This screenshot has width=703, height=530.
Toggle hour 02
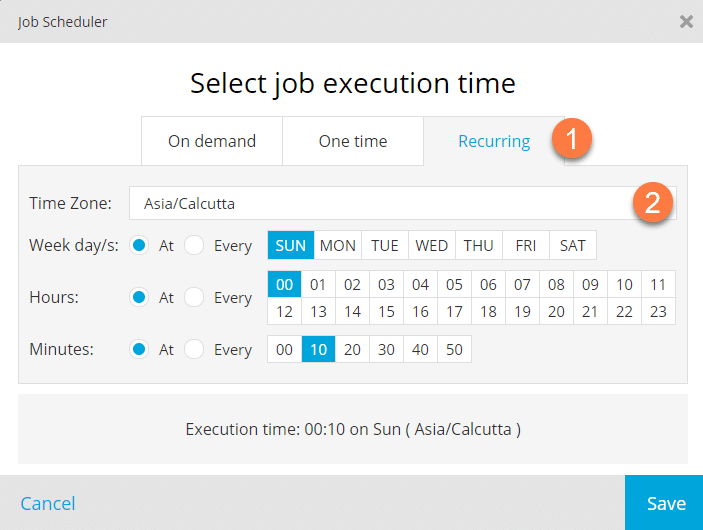352,284
